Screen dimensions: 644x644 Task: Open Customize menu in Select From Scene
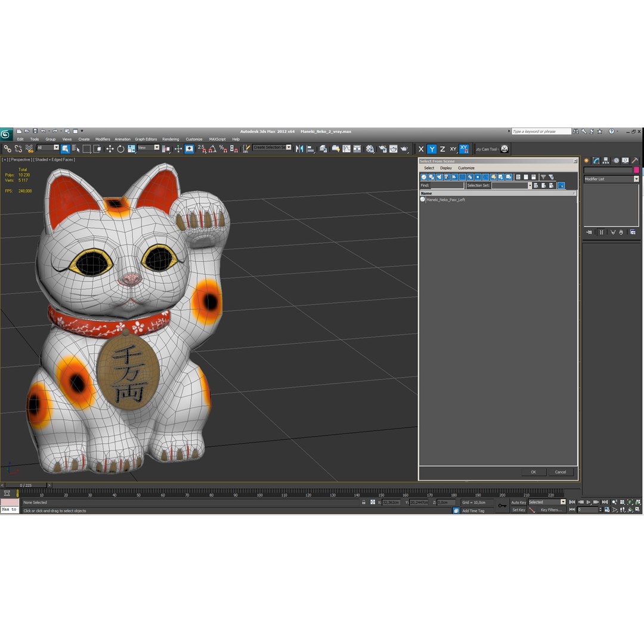pyautogui.click(x=466, y=168)
